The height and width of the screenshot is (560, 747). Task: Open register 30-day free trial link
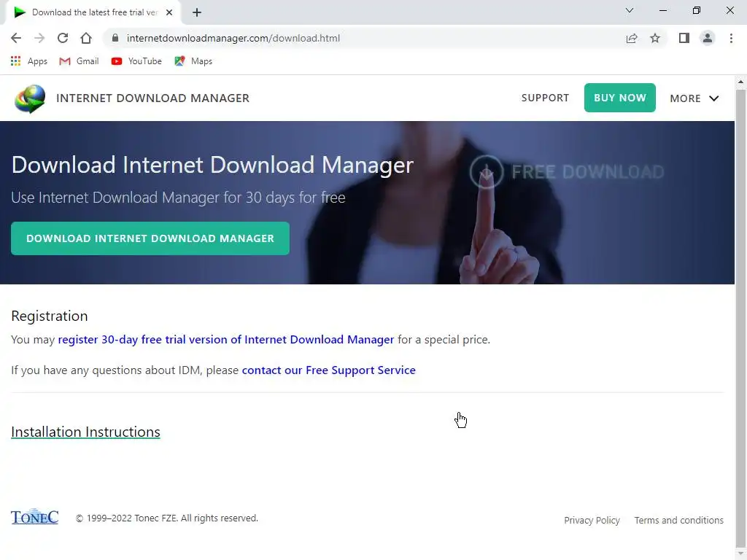point(226,340)
